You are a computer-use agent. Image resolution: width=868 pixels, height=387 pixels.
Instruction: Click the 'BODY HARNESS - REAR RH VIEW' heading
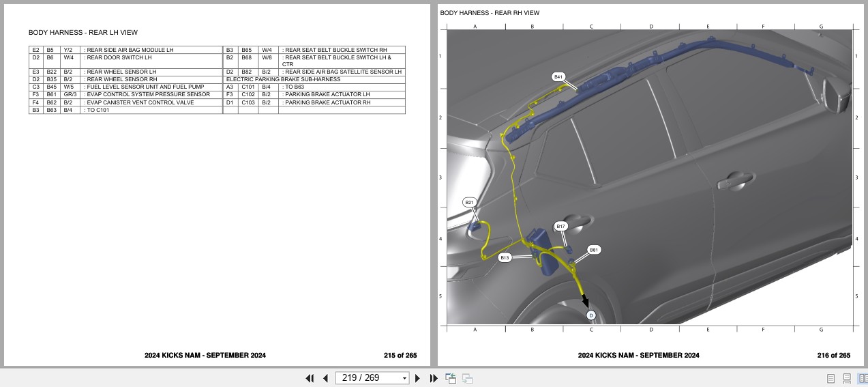(490, 13)
